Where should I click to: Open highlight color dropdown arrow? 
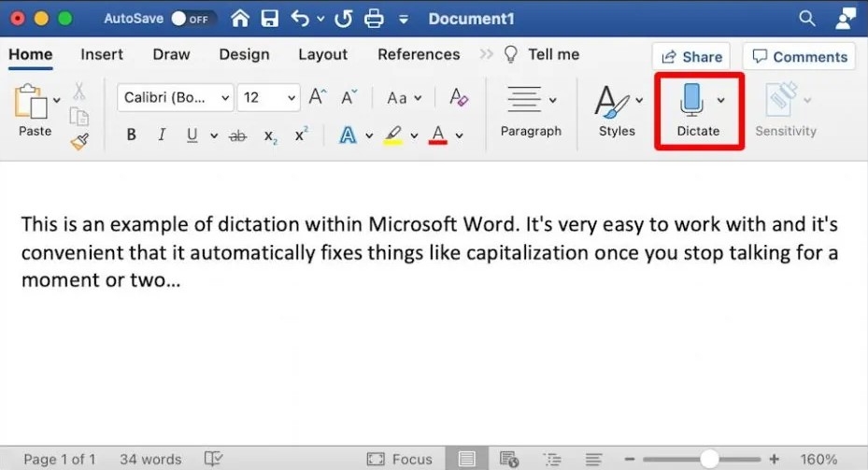pyautogui.click(x=414, y=135)
